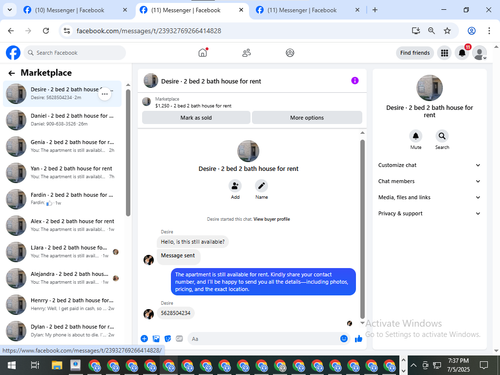Open Windows Action Center notifications
The width and height of the screenshot is (500, 375).
coord(484,365)
